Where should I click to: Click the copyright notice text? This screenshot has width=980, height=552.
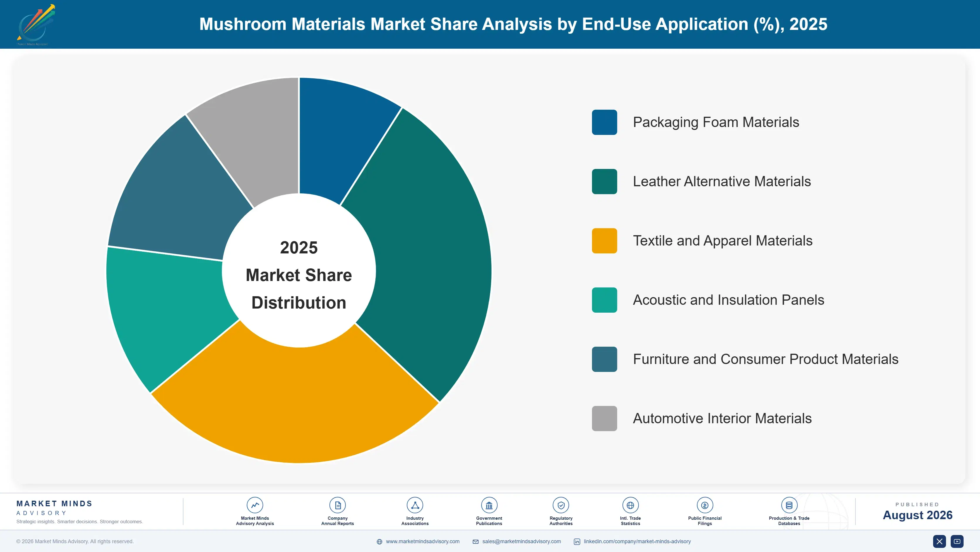[x=75, y=541]
